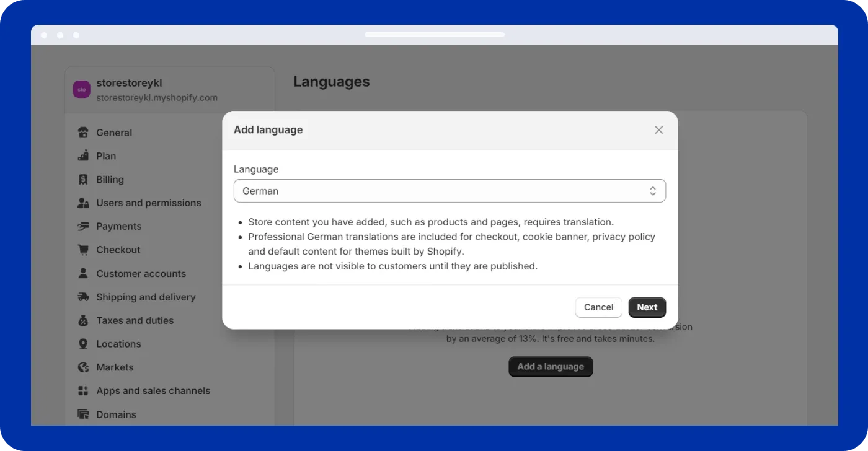Click the Taxes and duties icon

pos(82,320)
